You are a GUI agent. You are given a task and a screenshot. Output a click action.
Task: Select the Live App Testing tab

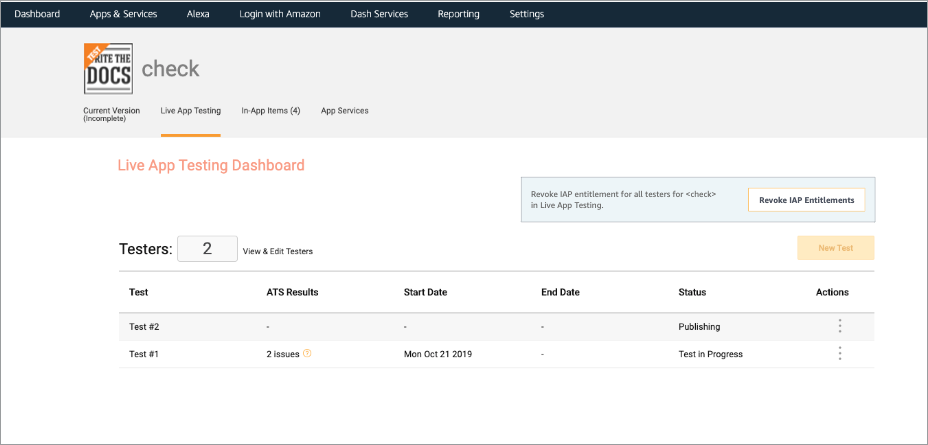[190, 111]
